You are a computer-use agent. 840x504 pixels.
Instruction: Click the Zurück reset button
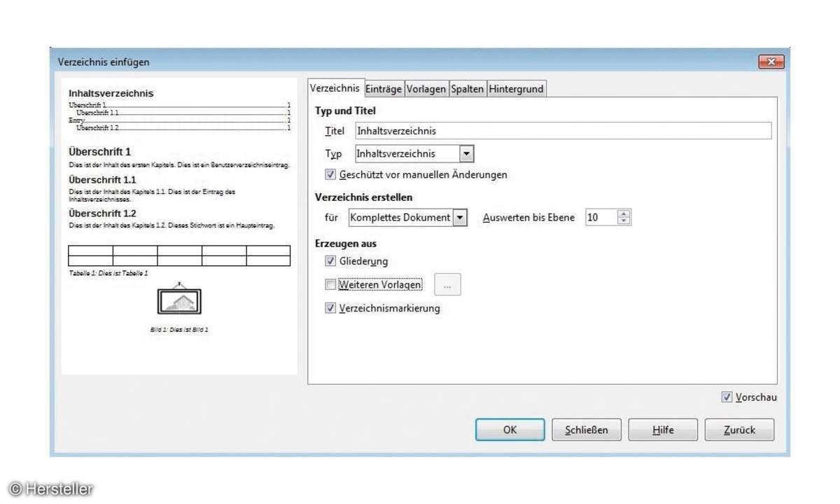(x=739, y=430)
